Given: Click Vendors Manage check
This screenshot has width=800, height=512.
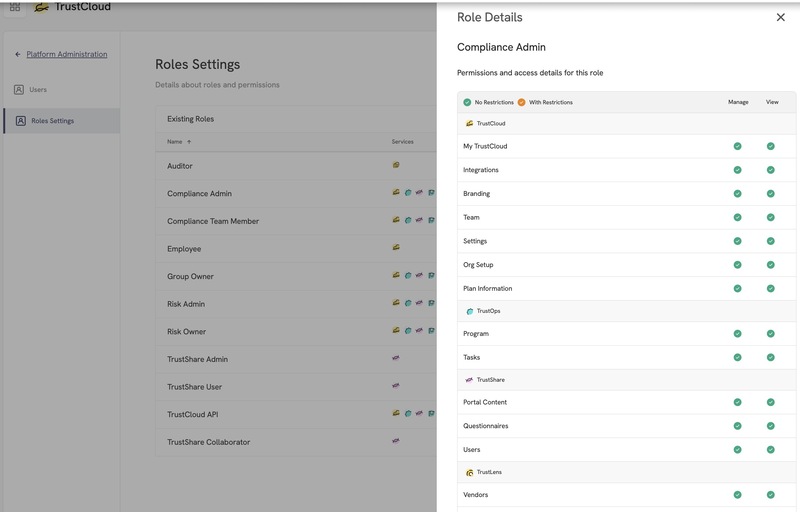Looking at the screenshot, I should point(737,495).
